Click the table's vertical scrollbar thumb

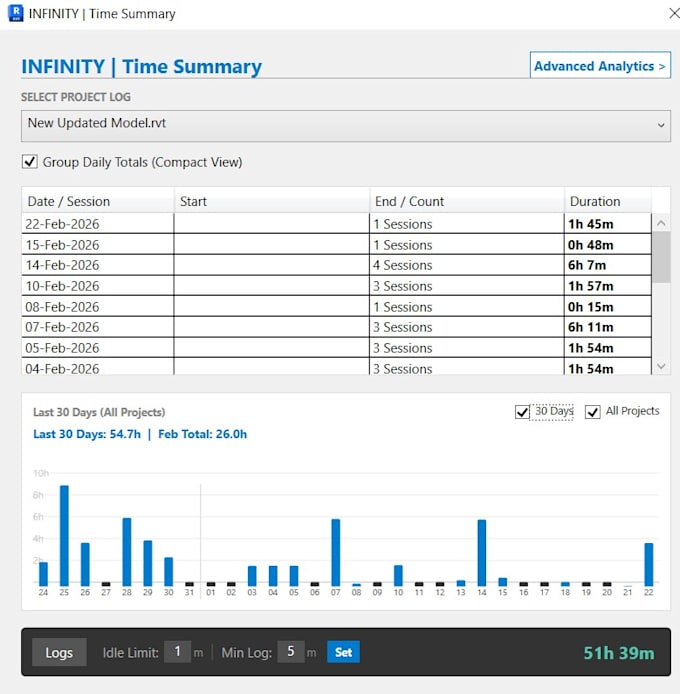click(661, 257)
